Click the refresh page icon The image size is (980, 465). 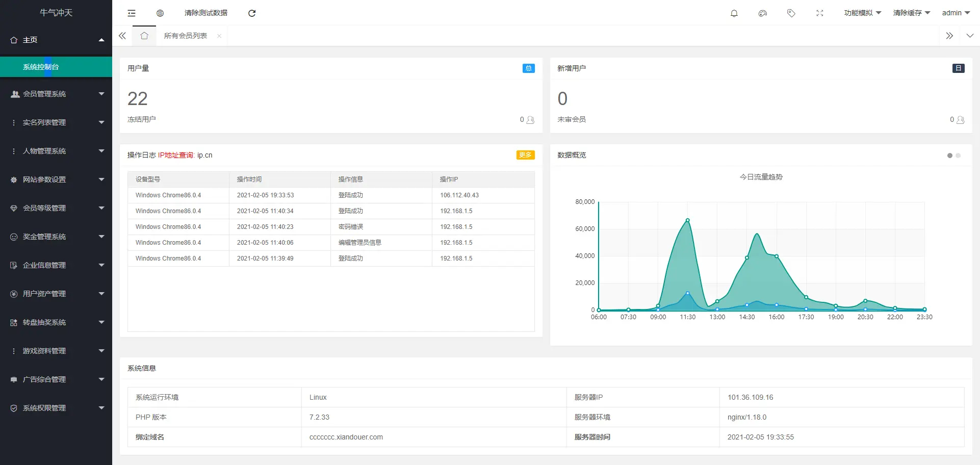[252, 13]
